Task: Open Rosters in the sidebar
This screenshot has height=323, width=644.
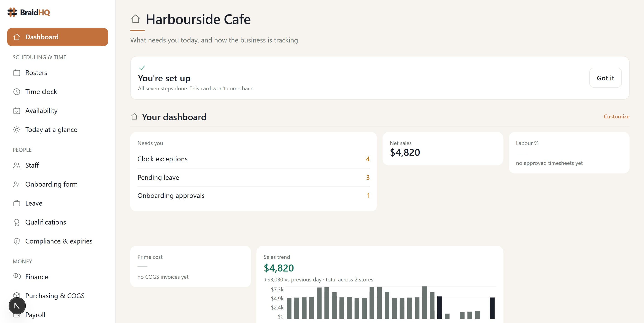Action: point(57,73)
